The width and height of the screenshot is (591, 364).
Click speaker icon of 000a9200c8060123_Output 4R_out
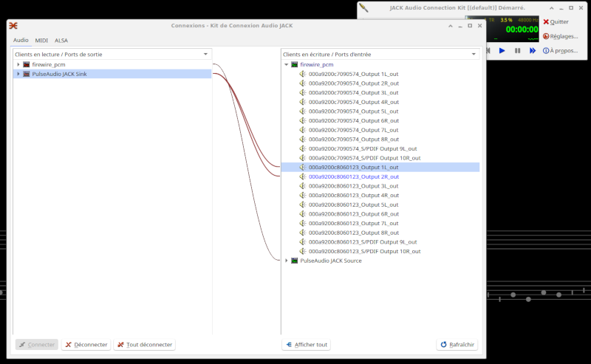(303, 195)
